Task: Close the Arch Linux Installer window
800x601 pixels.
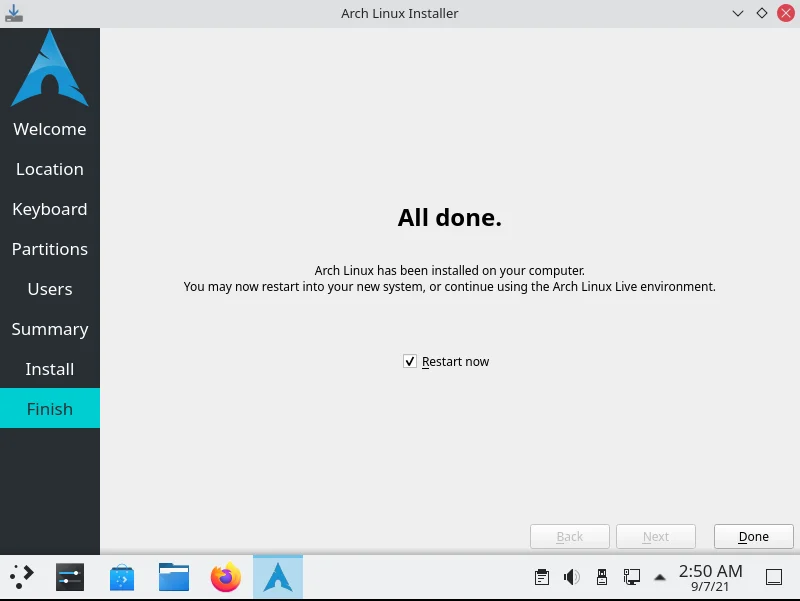Action: [x=786, y=13]
